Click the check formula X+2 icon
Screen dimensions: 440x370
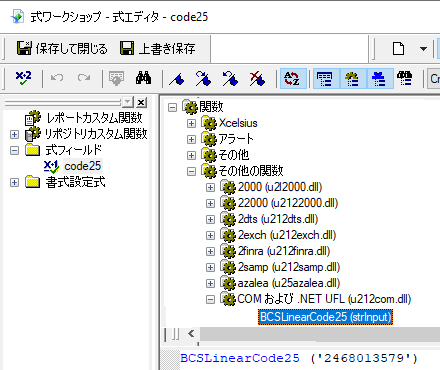point(23,79)
